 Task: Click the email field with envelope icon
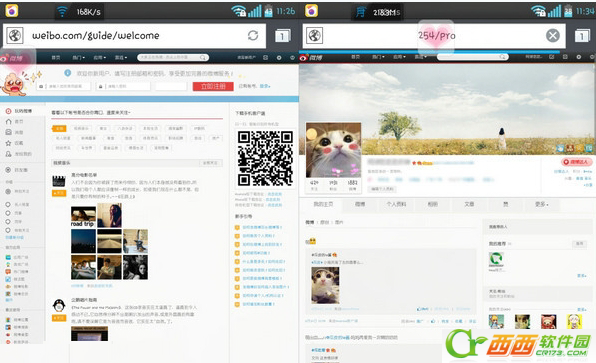click(x=64, y=87)
